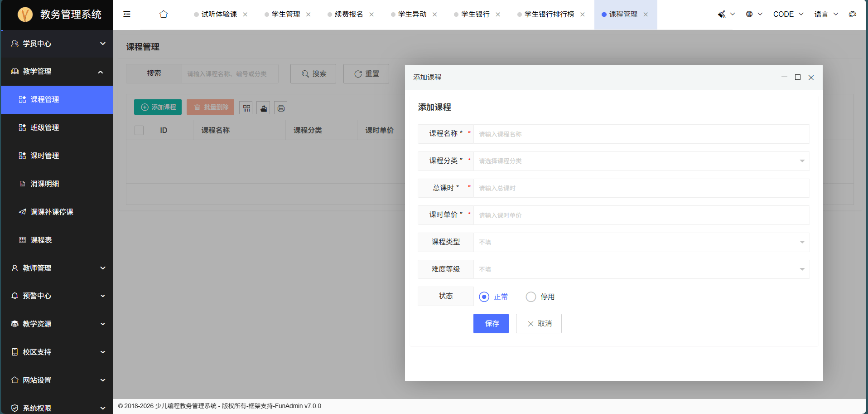Check the select-all checkbox in table header
868x414 pixels.
[139, 130]
